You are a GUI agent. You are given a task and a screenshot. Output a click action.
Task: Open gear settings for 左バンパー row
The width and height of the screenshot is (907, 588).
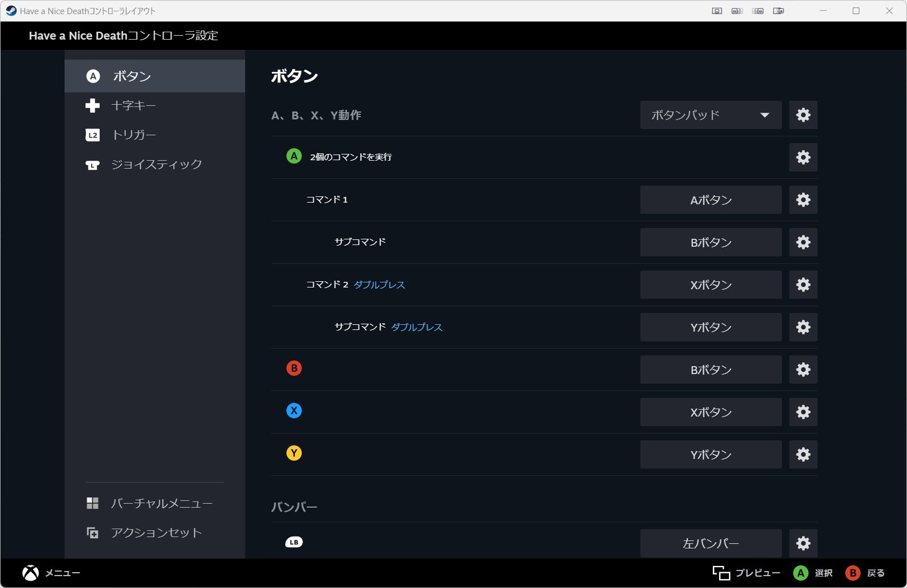(x=803, y=543)
